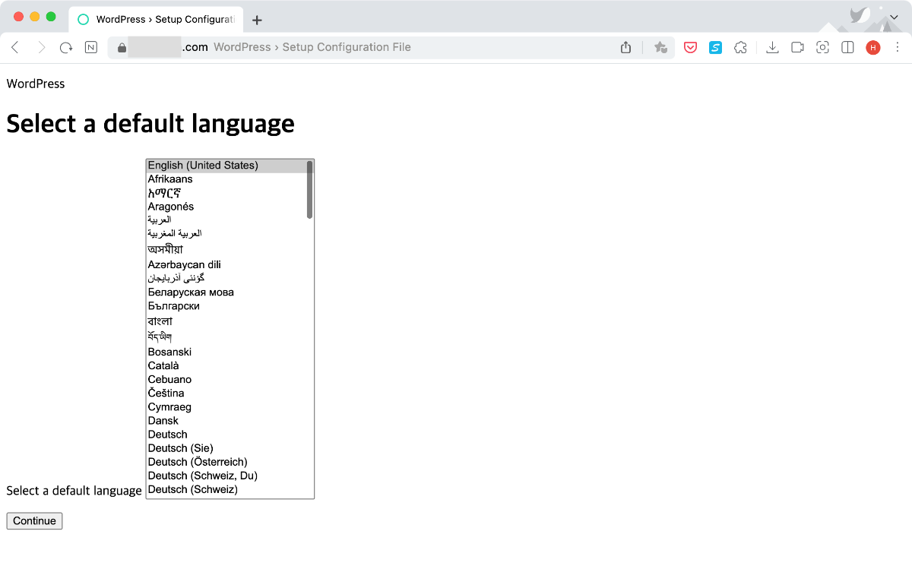Select Bosanski in the language list

(x=226, y=352)
